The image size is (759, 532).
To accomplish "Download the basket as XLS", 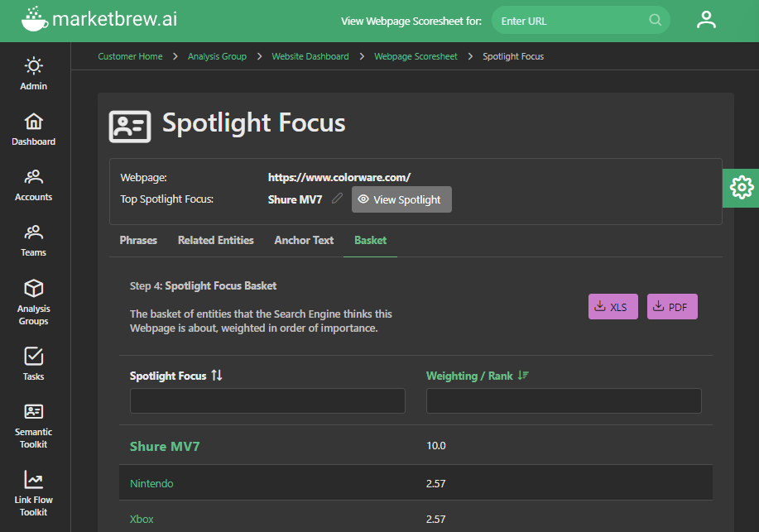I will coord(612,307).
